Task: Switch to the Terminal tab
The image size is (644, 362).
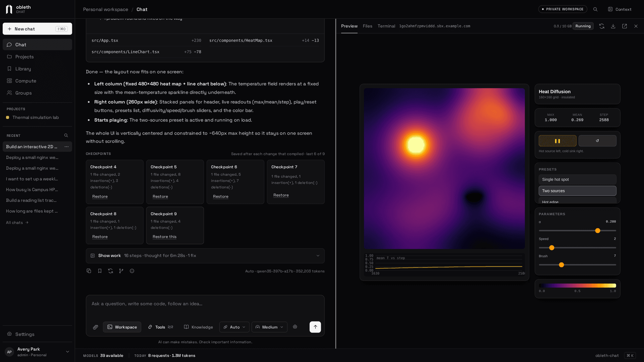Action: 386,26
